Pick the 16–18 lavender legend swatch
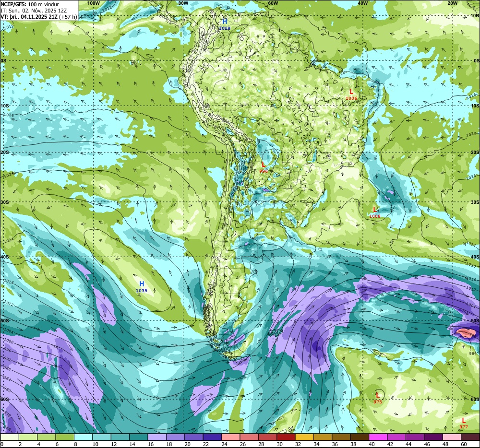Viewport: 480px width, 448px height. pyautogui.click(x=157, y=437)
